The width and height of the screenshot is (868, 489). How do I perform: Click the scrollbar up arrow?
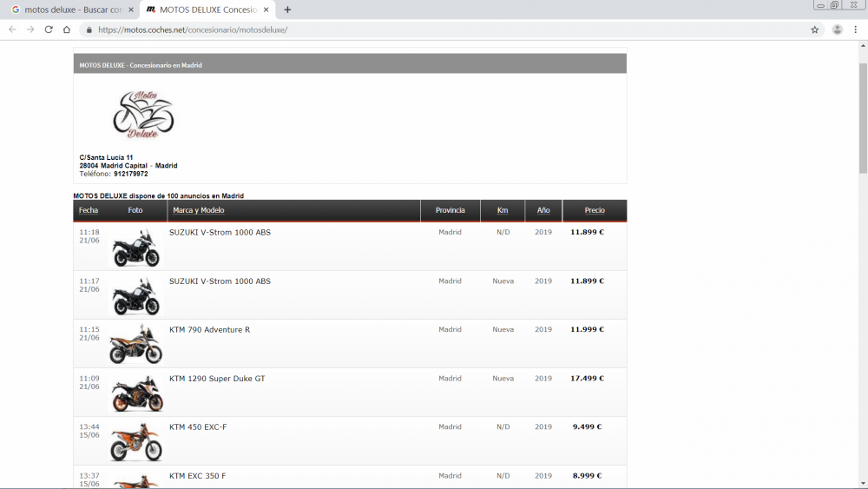click(863, 46)
